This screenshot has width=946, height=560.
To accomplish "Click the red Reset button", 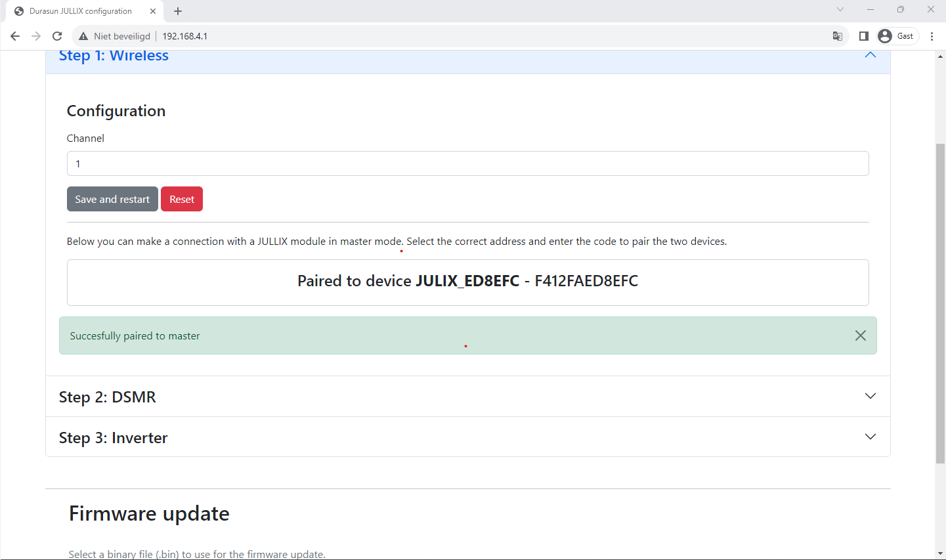I will pos(182,199).
